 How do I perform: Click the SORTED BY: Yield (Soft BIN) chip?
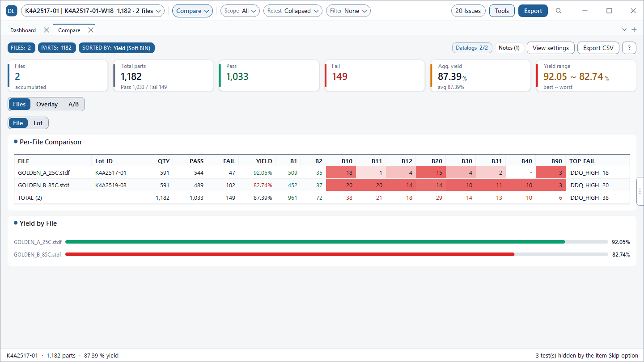pyautogui.click(x=117, y=48)
